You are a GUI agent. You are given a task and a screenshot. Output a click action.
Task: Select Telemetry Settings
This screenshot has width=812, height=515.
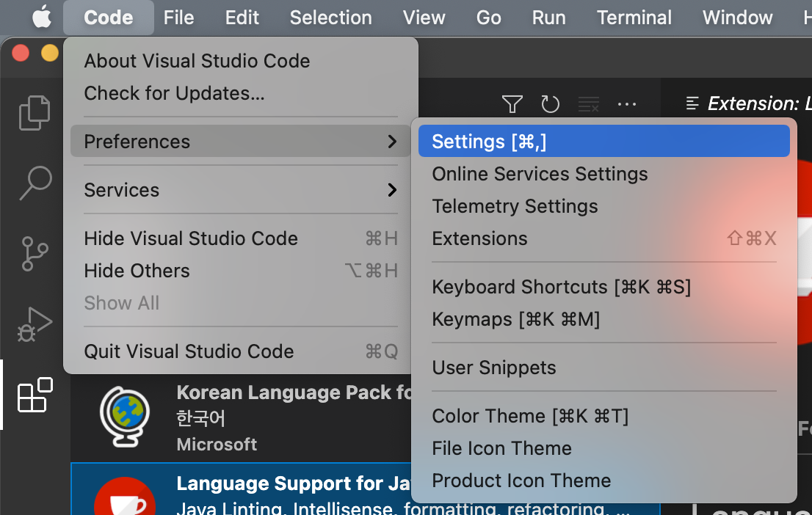click(x=603, y=206)
